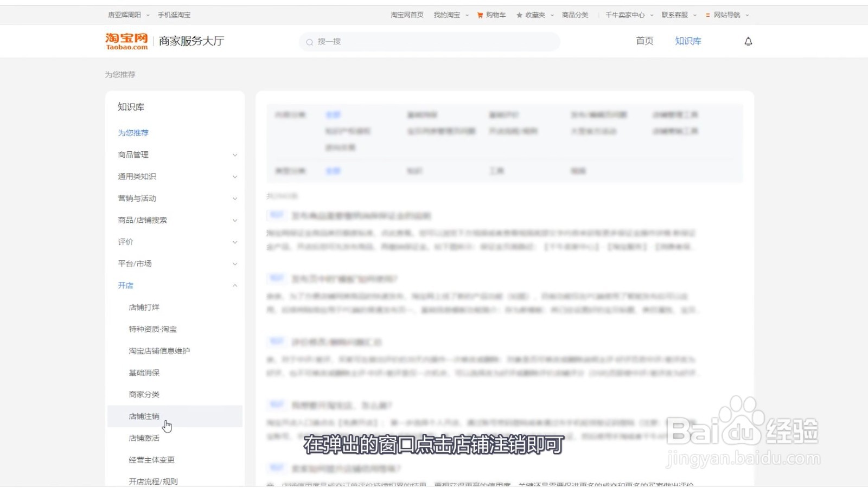This screenshot has width=868, height=488.
Task: Open the 唐亚辉周阳 account dropdown
Action: (x=129, y=15)
